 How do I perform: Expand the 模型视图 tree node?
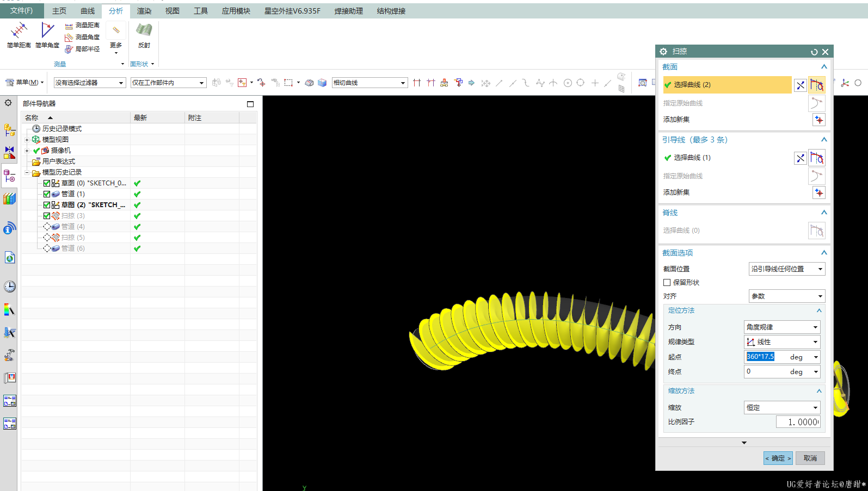coord(27,140)
